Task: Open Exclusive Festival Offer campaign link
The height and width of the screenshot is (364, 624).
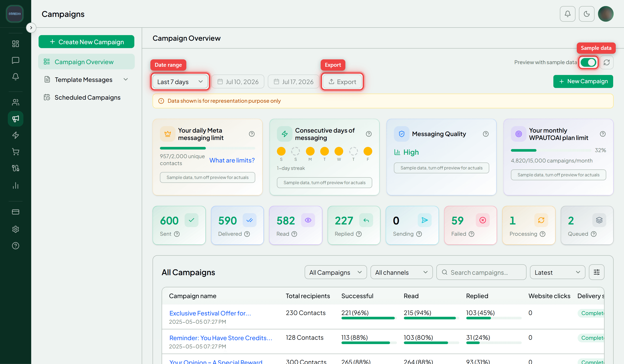Action: point(210,313)
